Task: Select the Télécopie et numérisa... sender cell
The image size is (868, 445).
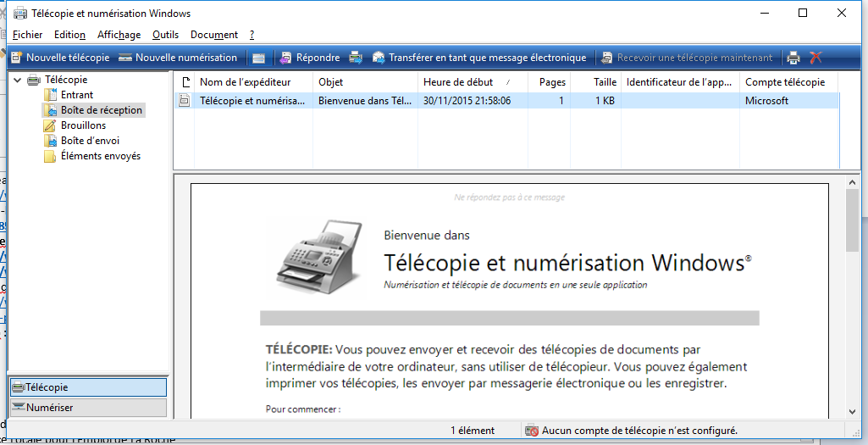Action: pos(252,101)
